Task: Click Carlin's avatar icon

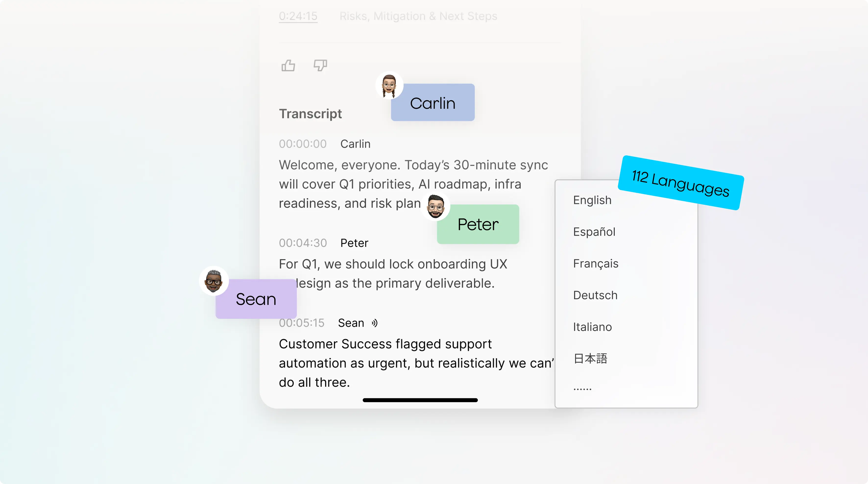Action: tap(389, 86)
